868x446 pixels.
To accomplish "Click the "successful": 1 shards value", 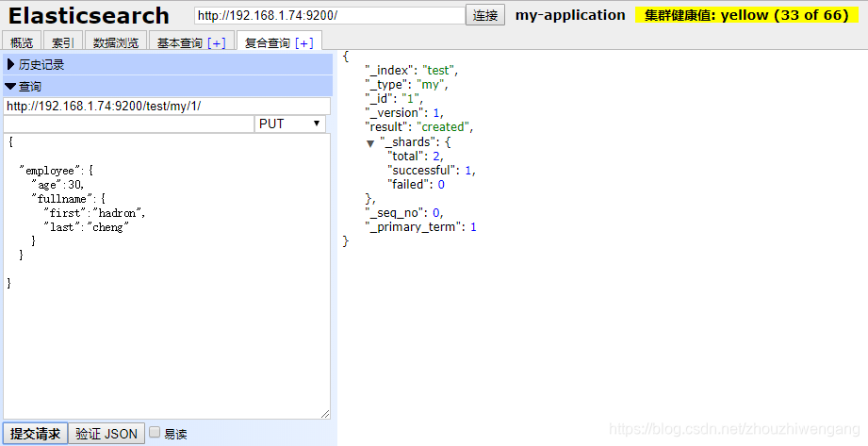I will pos(432,170).
